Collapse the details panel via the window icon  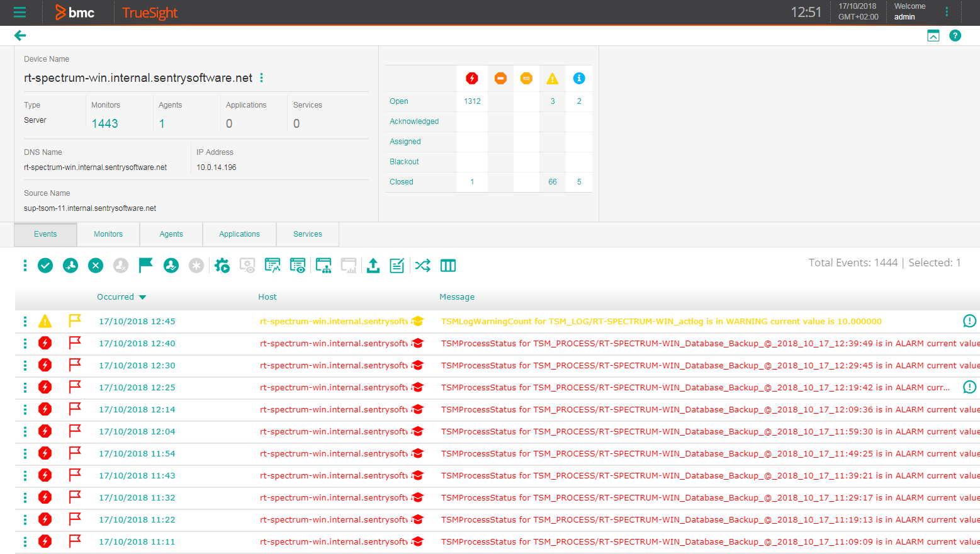(x=933, y=35)
